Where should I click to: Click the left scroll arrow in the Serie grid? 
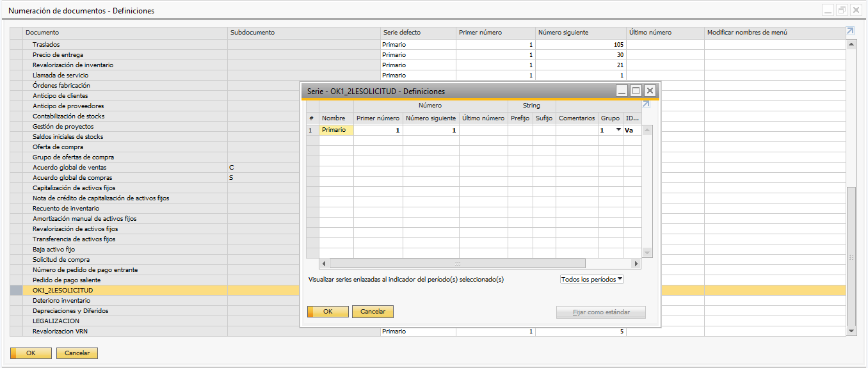(x=324, y=264)
